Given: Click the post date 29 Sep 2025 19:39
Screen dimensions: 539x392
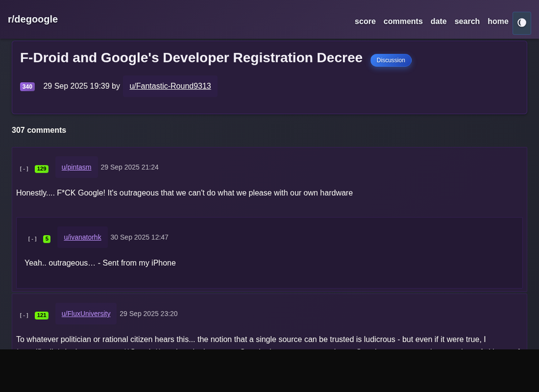Looking at the screenshot, I should pyautogui.click(x=77, y=86).
